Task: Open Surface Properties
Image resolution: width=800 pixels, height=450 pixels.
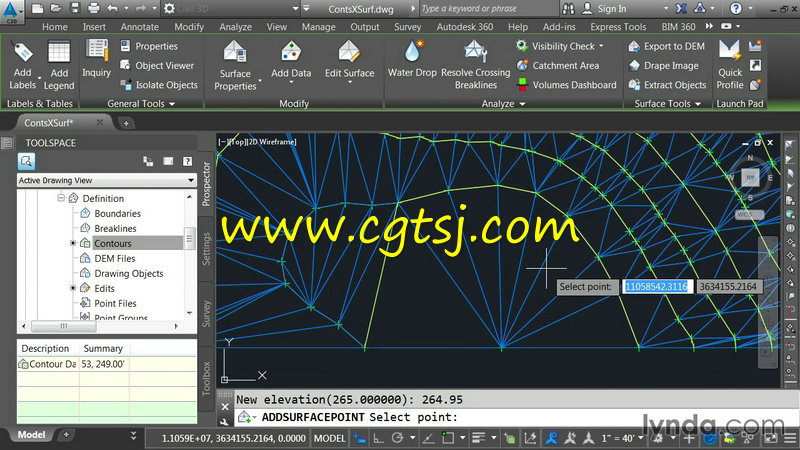Action: (x=235, y=66)
